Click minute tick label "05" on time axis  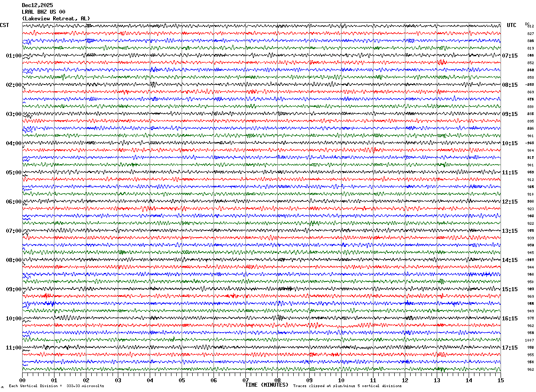point(182,380)
